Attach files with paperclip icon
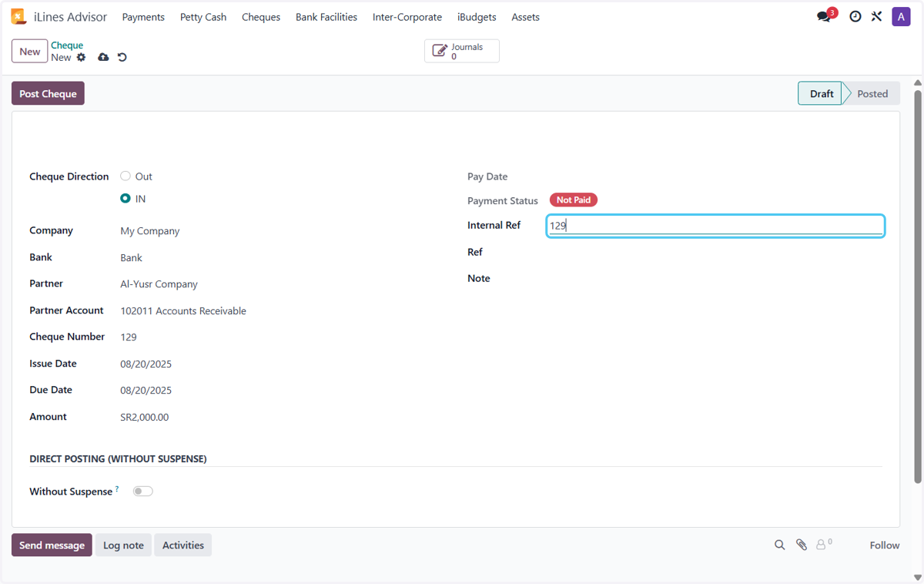Image resolution: width=924 pixels, height=584 pixels. [x=802, y=545]
